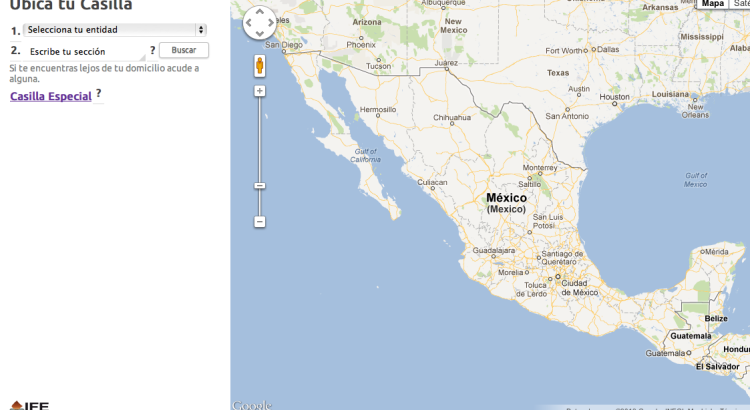Click the Guadalajara city label
Viewport: 750px width, 410px height.
[x=494, y=250]
